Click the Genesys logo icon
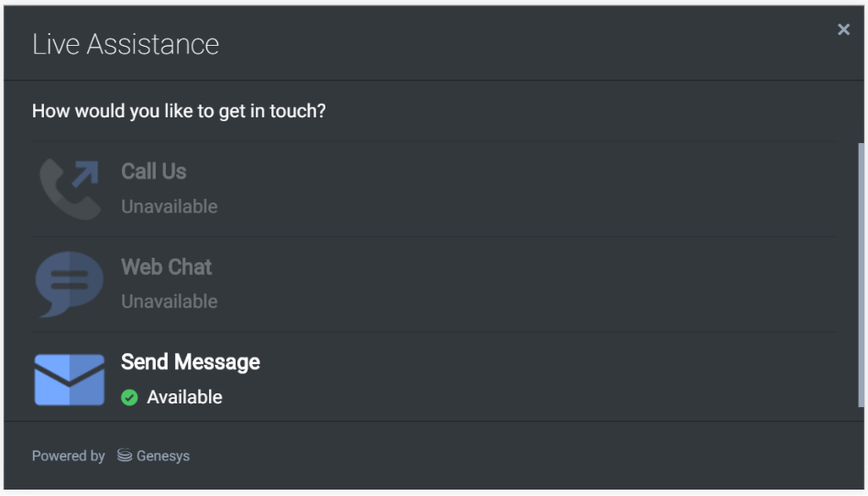 coord(125,456)
